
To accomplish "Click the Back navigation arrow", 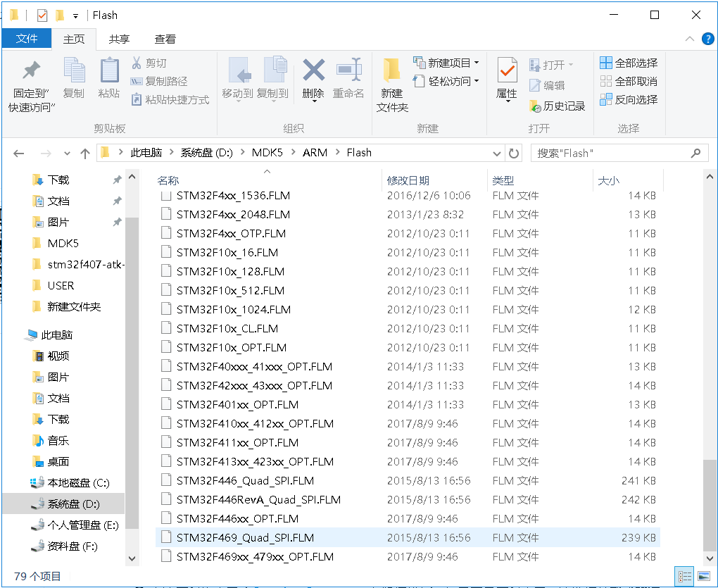I will click(19, 154).
